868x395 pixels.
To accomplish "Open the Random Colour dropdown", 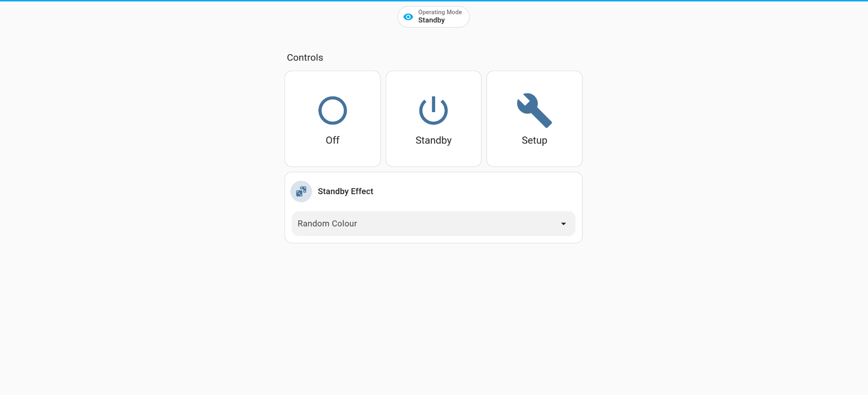I will (433, 224).
